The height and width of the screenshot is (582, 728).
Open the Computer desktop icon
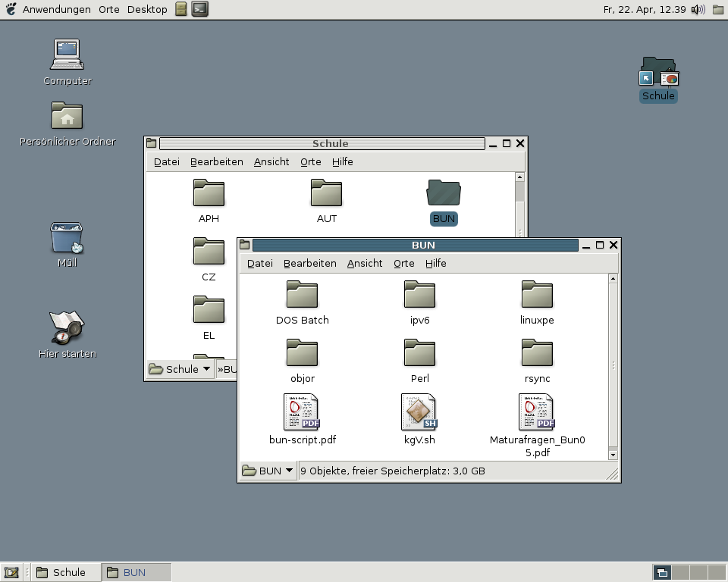(x=67, y=55)
